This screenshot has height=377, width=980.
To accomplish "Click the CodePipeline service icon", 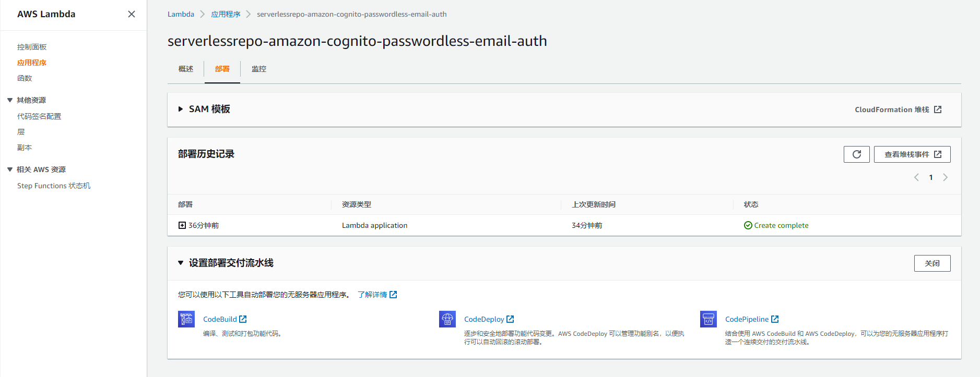I will click(x=709, y=319).
